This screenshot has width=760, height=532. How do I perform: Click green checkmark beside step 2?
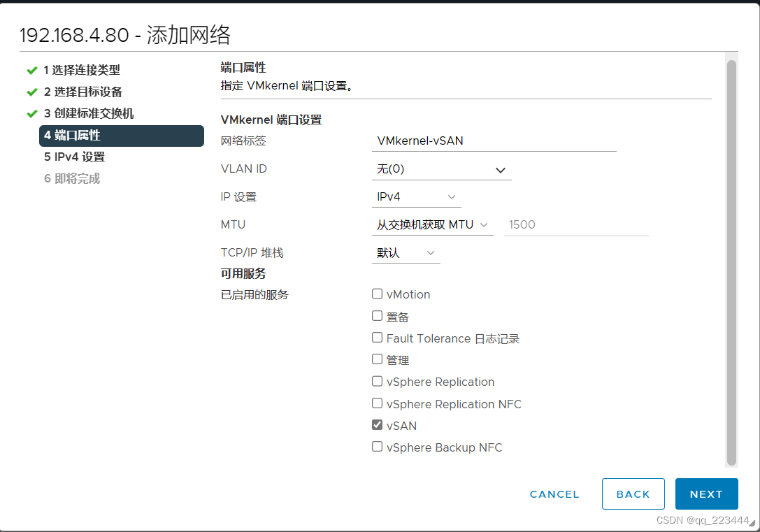click(32, 92)
